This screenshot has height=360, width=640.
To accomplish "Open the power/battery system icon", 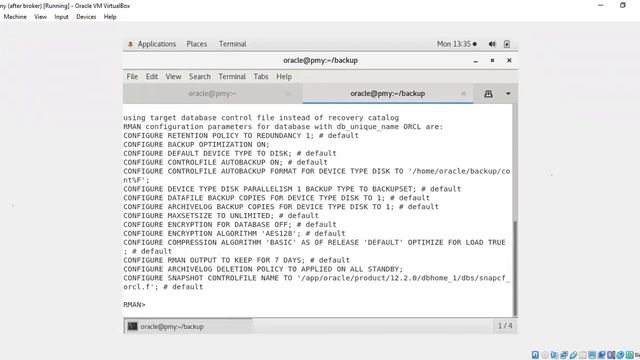I will pos(507,44).
